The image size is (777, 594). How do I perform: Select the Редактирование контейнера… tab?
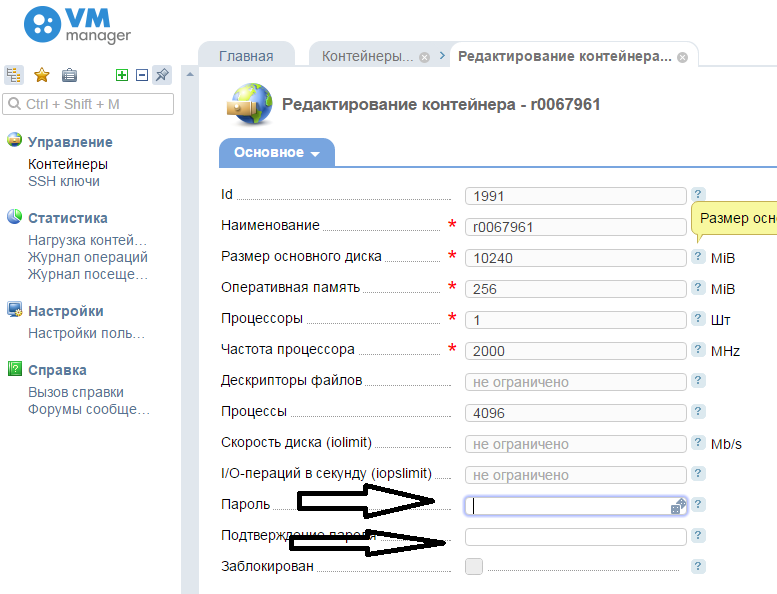pos(565,56)
